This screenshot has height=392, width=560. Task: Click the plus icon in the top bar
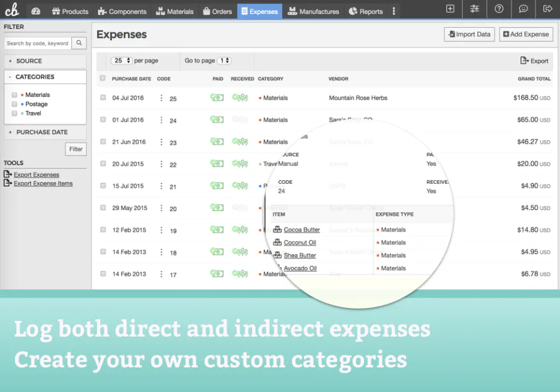[450, 9]
